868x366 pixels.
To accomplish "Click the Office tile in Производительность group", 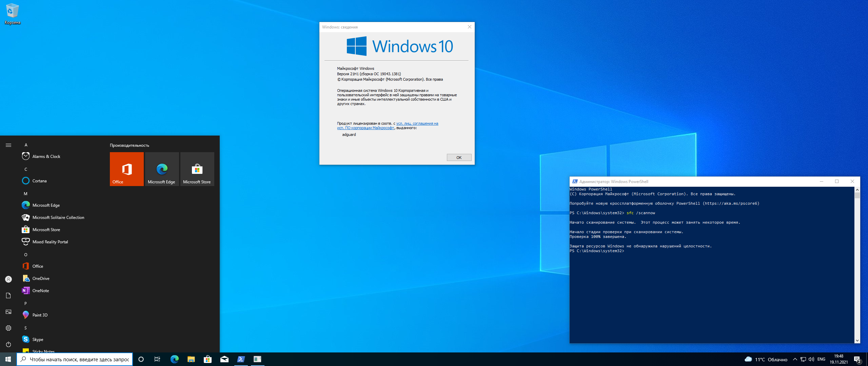I will [127, 169].
